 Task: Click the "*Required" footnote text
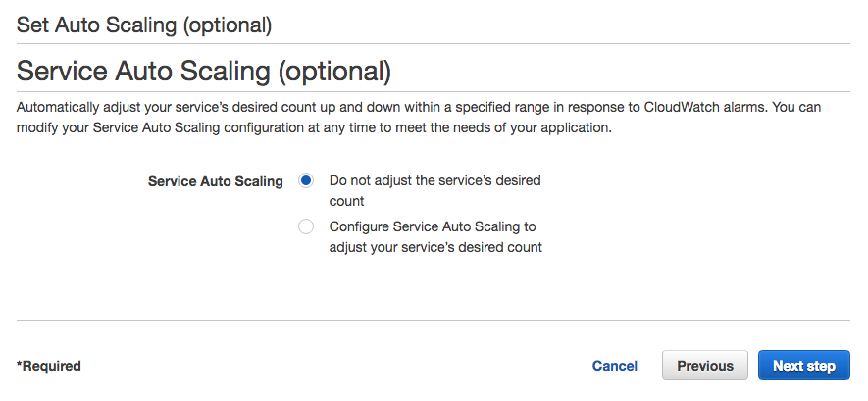pos(49,366)
